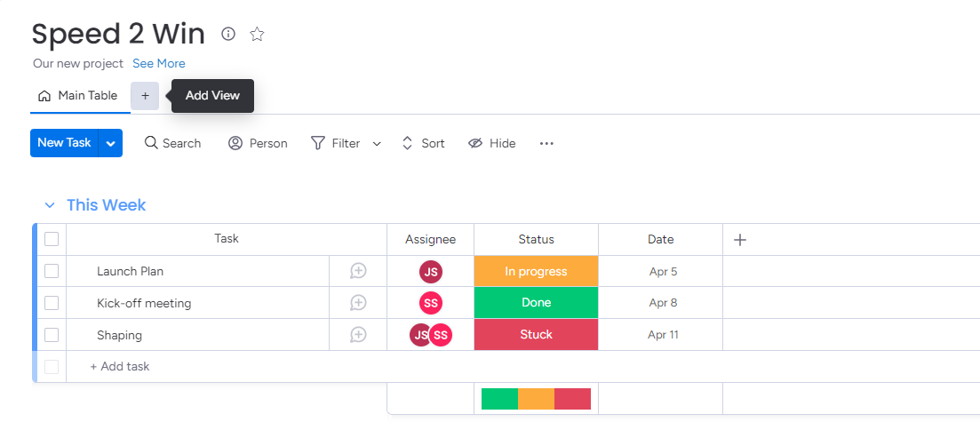The width and height of the screenshot is (980, 438).
Task: Click the plus icon to add view
Action: pyautogui.click(x=145, y=96)
